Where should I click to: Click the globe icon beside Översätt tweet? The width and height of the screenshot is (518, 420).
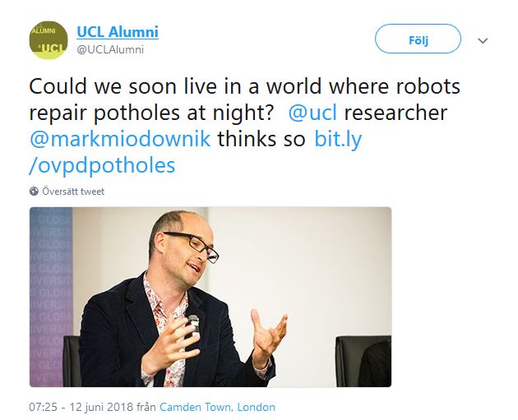click(34, 192)
